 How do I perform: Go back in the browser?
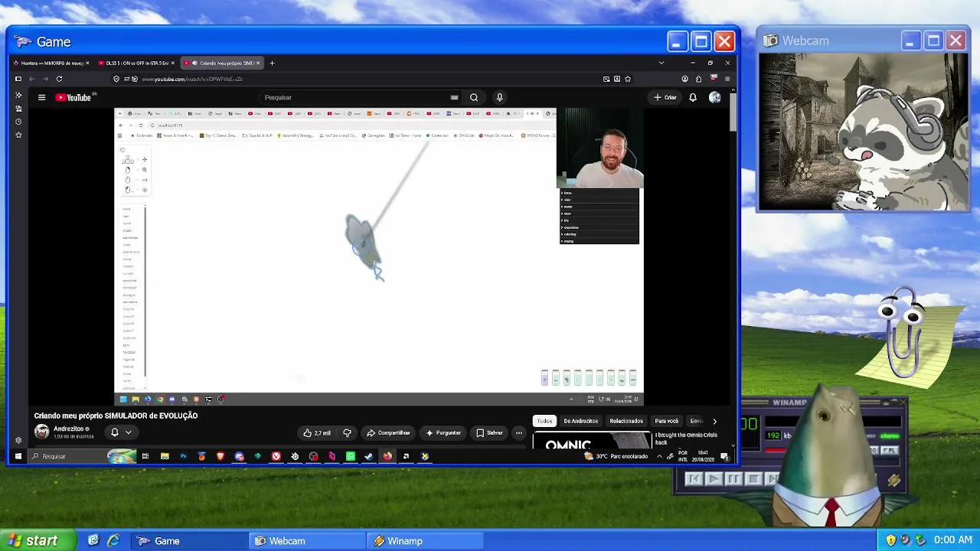click(x=31, y=79)
